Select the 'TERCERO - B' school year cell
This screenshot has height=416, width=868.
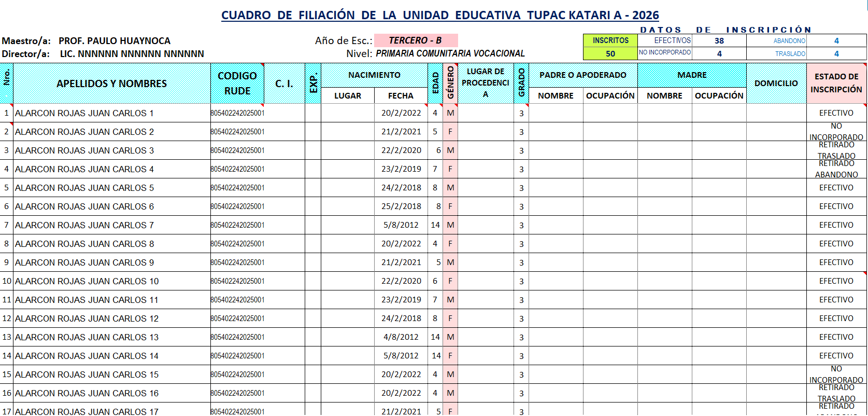pos(416,40)
